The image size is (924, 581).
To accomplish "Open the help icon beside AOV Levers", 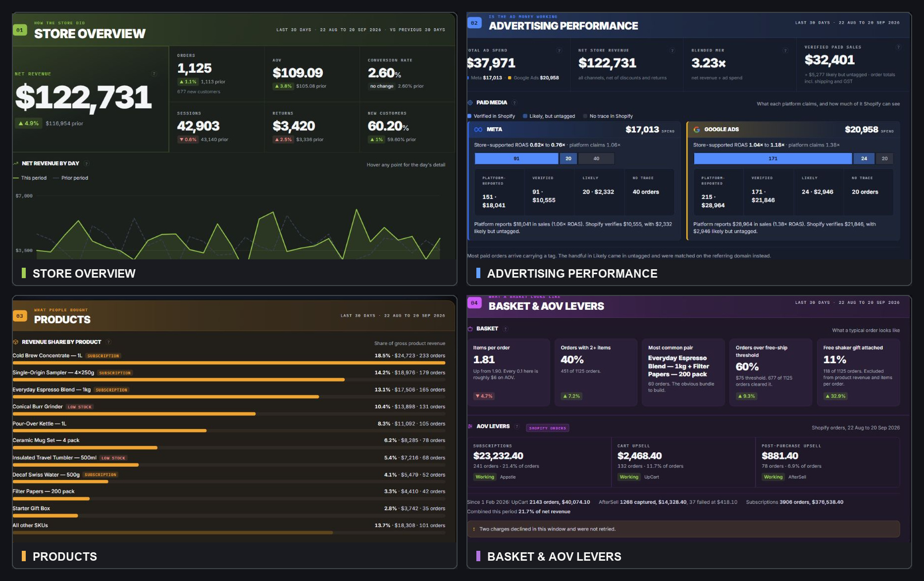I will 517,426.
